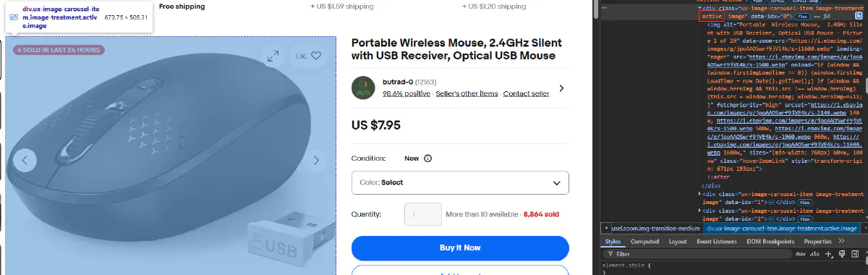
Task: Click the Buy It Now button
Action: coord(460,247)
